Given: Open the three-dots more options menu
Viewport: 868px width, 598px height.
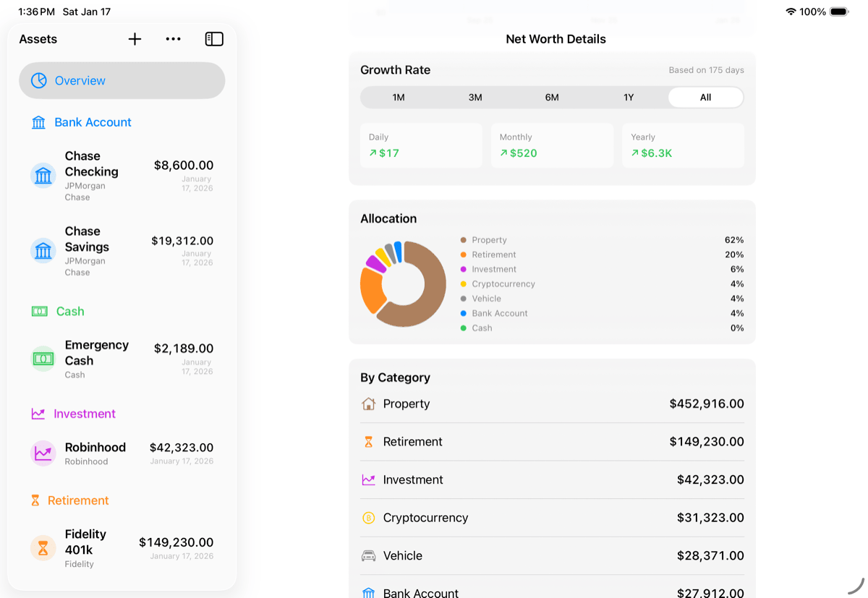Looking at the screenshot, I should (x=173, y=39).
